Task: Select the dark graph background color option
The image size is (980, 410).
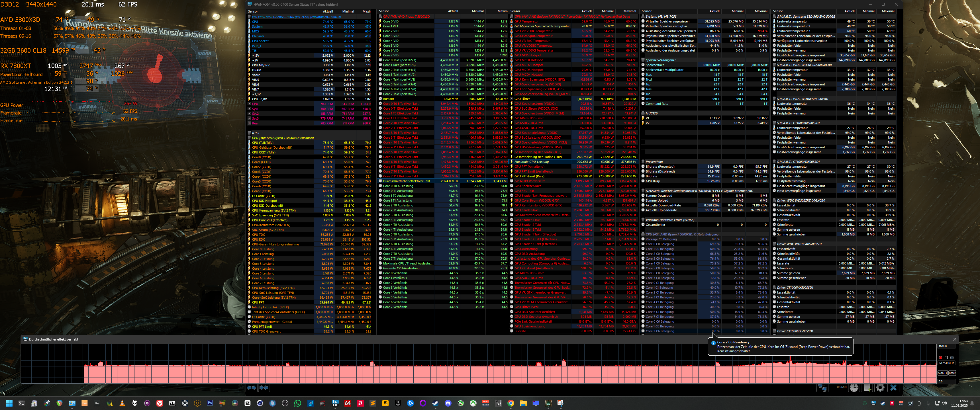Action: coord(952,358)
